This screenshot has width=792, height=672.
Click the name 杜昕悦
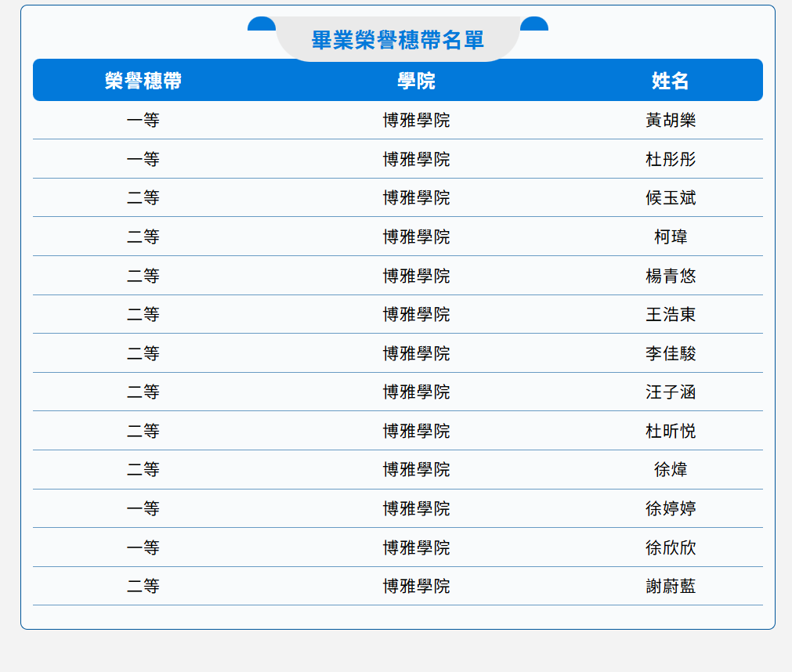pos(671,432)
